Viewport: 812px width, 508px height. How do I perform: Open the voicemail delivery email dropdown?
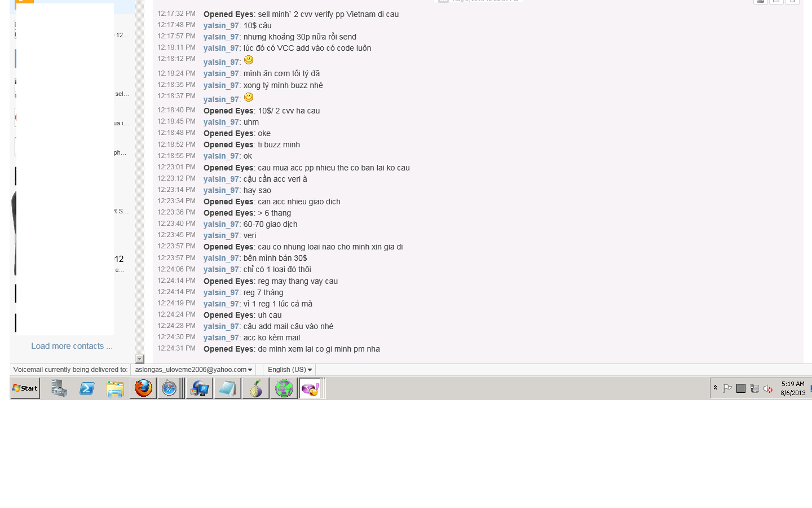193,370
